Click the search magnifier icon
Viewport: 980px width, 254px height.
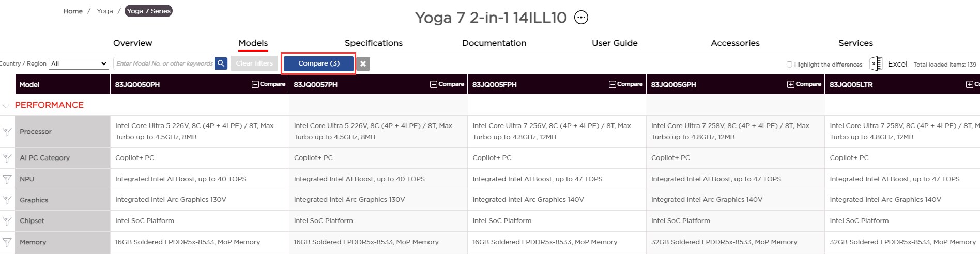[221, 63]
